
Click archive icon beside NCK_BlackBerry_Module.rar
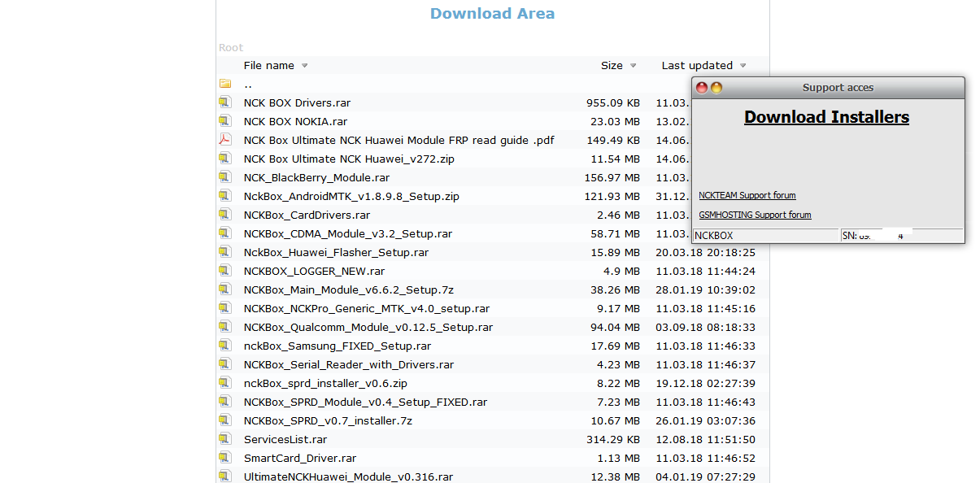(x=225, y=177)
